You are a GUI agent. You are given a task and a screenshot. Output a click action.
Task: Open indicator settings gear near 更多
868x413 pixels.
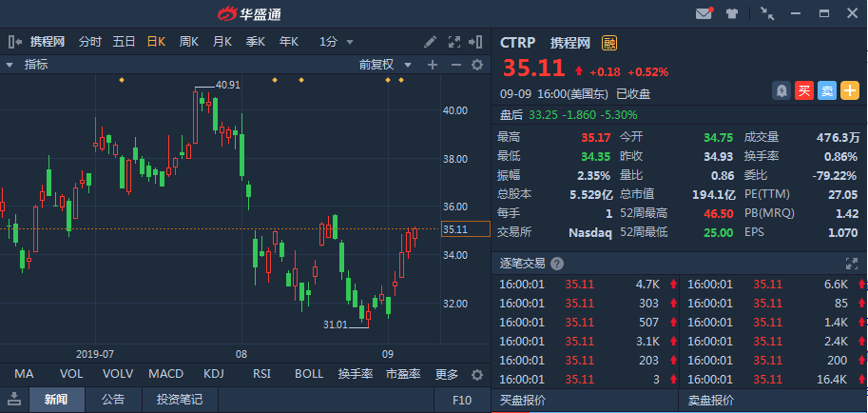pos(477,375)
